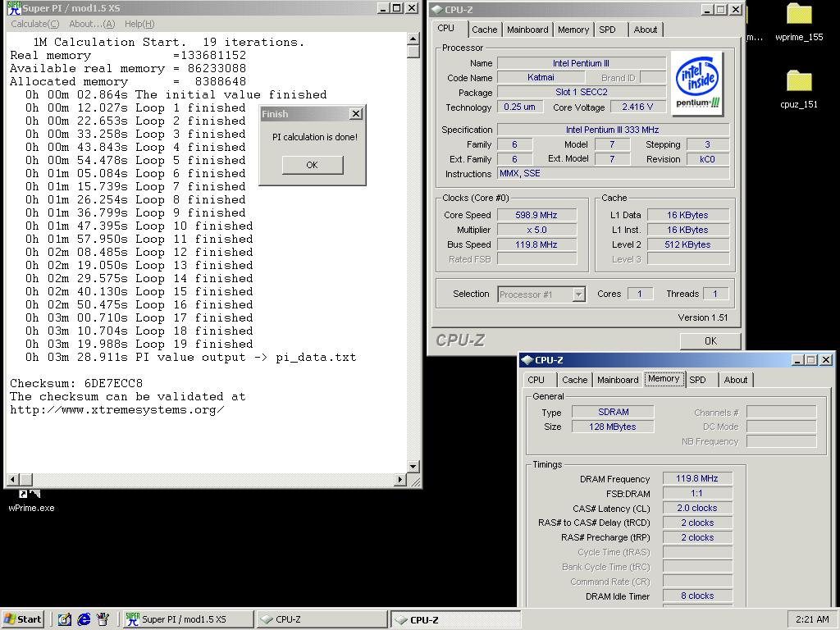Image resolution: width=840 pixels, height=630 pixels.
Task: Click Super PI vertical scrollbar up arrow
Action: click(x=413, y=39)
